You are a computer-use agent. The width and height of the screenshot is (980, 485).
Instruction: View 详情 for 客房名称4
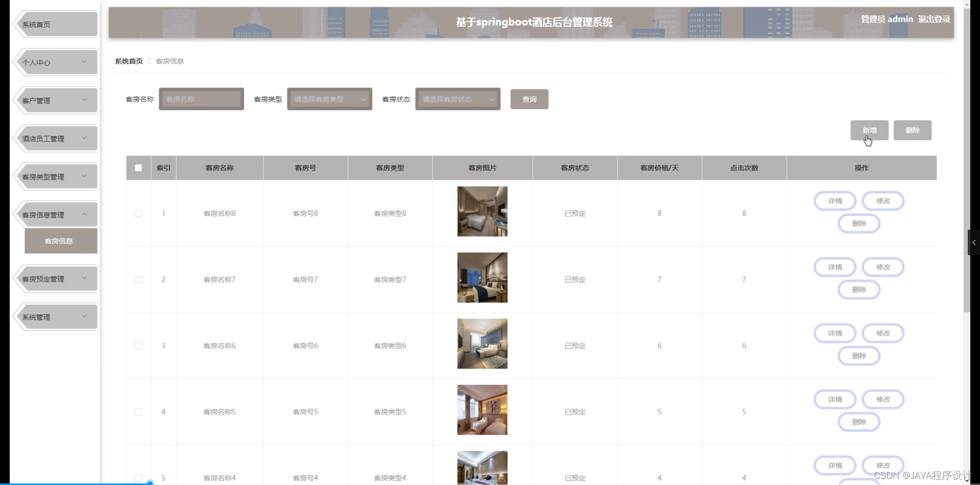[835, 465]
